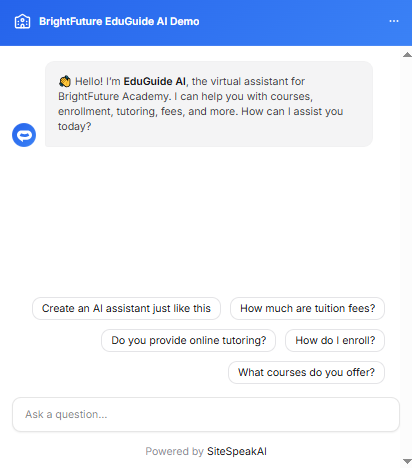412x468 pixels.
Task: Open the three-dots options menu
Action: click(x=394, y=21)
